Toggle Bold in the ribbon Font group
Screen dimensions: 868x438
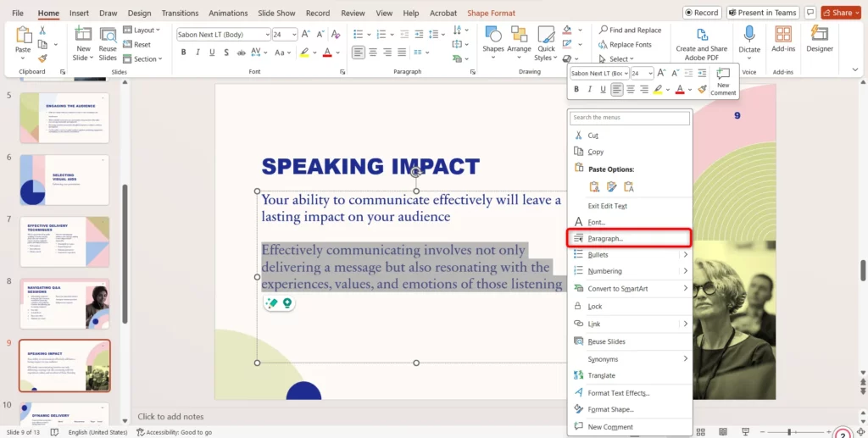click(183, 53)
